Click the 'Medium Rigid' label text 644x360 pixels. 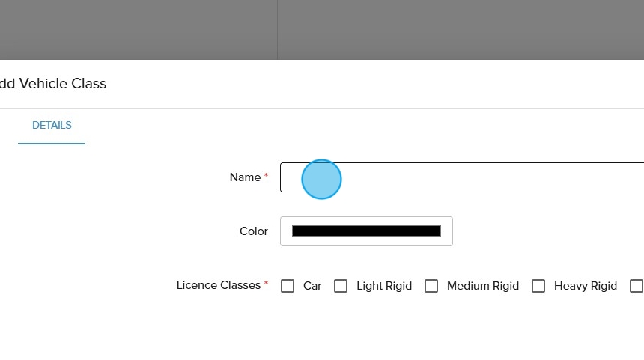tap(482, 286)
